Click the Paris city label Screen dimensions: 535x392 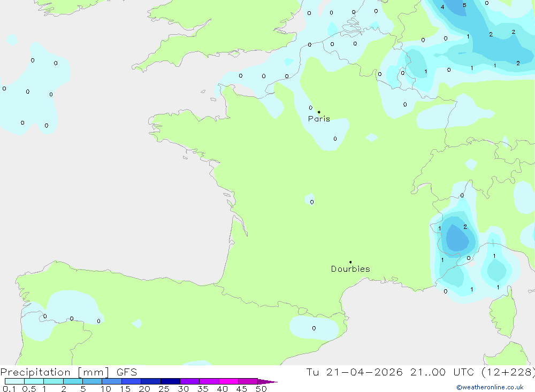point(319,119)
